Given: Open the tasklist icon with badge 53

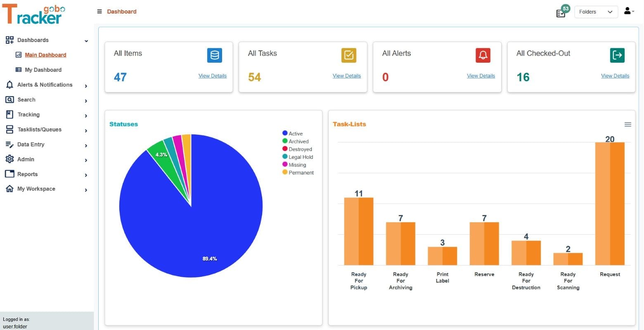Looking at the screenshot, I should tap(561, 13).
